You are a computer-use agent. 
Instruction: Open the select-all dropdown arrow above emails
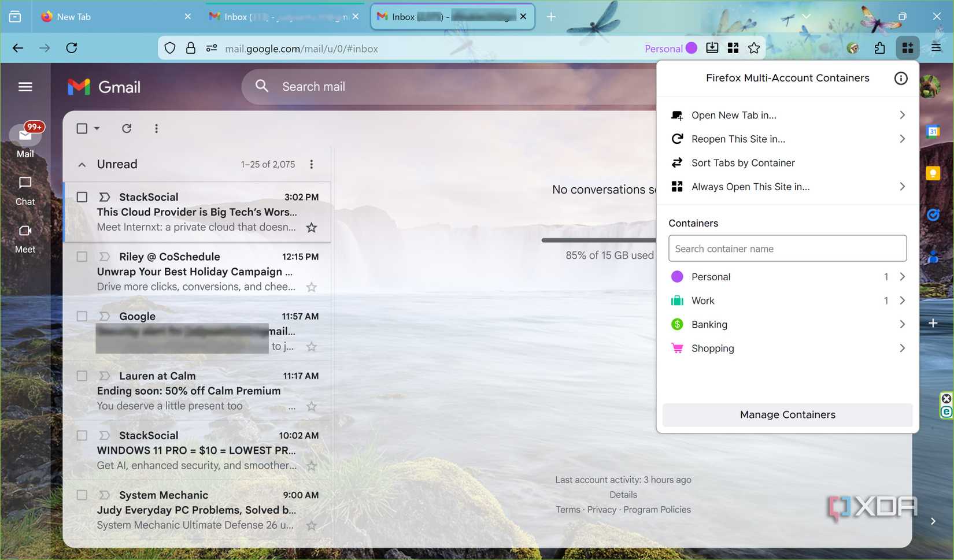pos(97,128)
